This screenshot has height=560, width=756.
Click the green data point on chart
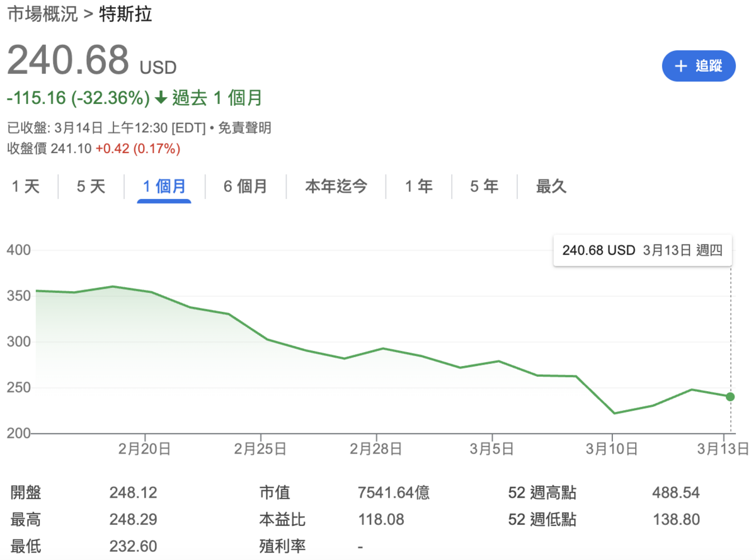coord(730,397)
